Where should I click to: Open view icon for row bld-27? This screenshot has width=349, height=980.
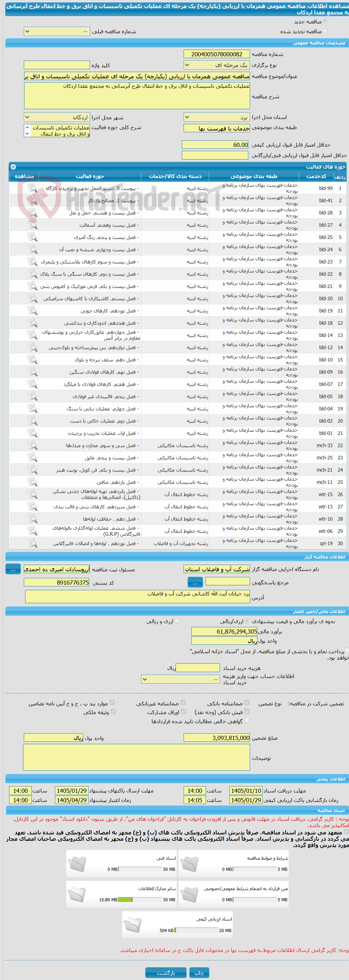(x=32, y=225)
